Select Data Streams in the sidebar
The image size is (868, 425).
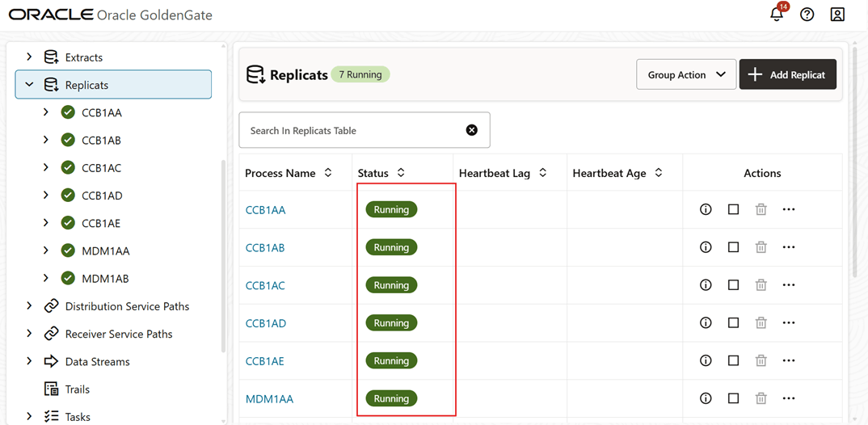pyautogui.click(x=98, y=361)
